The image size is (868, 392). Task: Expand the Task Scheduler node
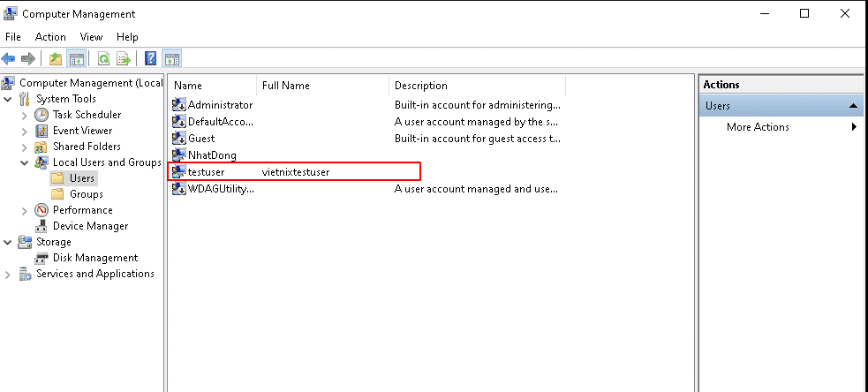coord(24,115)
